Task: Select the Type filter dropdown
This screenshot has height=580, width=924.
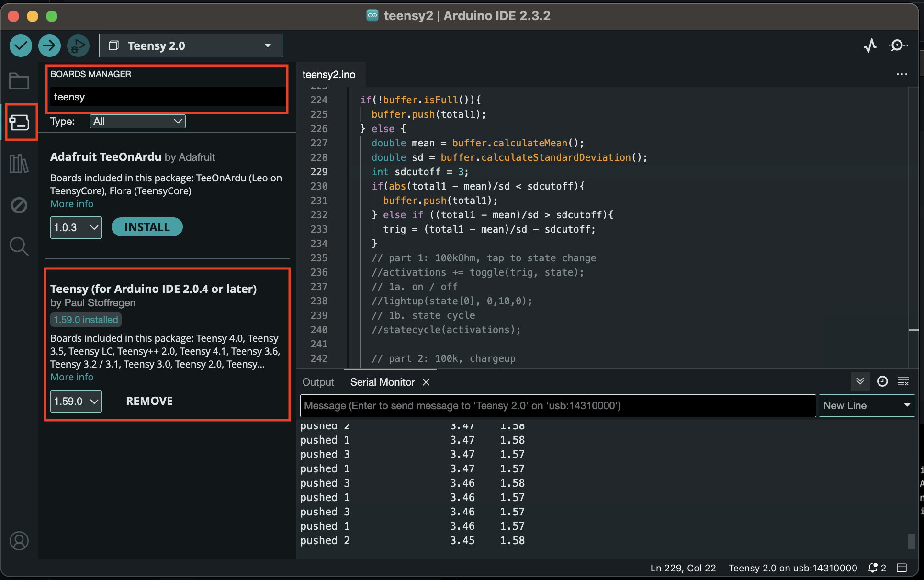Action: pos(136,122)
